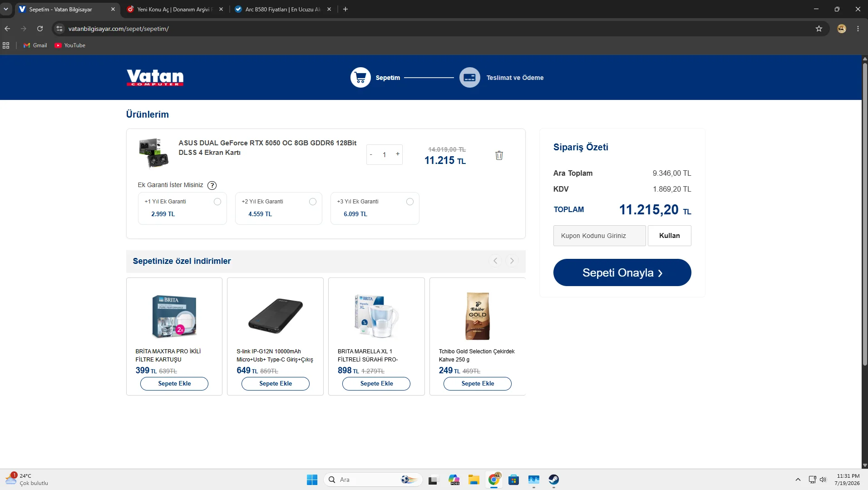Open YouTube bookmark

tap(70, 45)
